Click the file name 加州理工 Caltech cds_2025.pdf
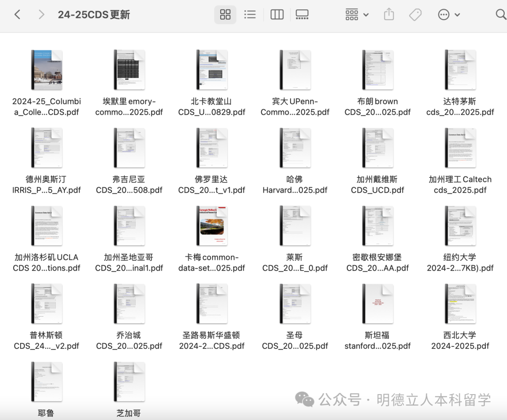The image size is (507, 420). click(460, 185)
